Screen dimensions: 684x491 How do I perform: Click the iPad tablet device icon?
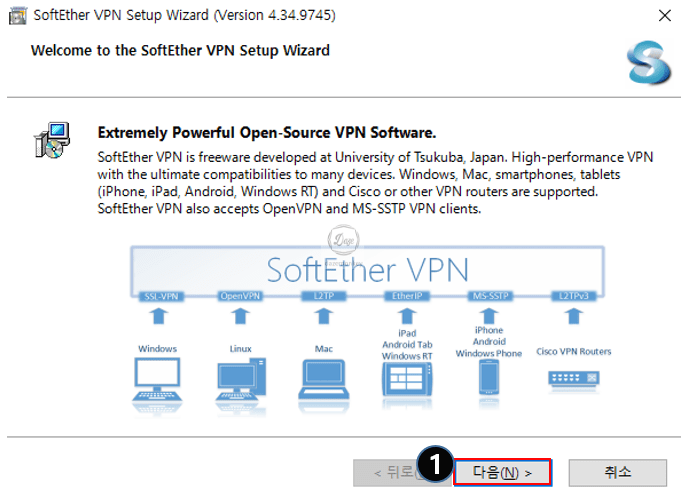point(407,379)
